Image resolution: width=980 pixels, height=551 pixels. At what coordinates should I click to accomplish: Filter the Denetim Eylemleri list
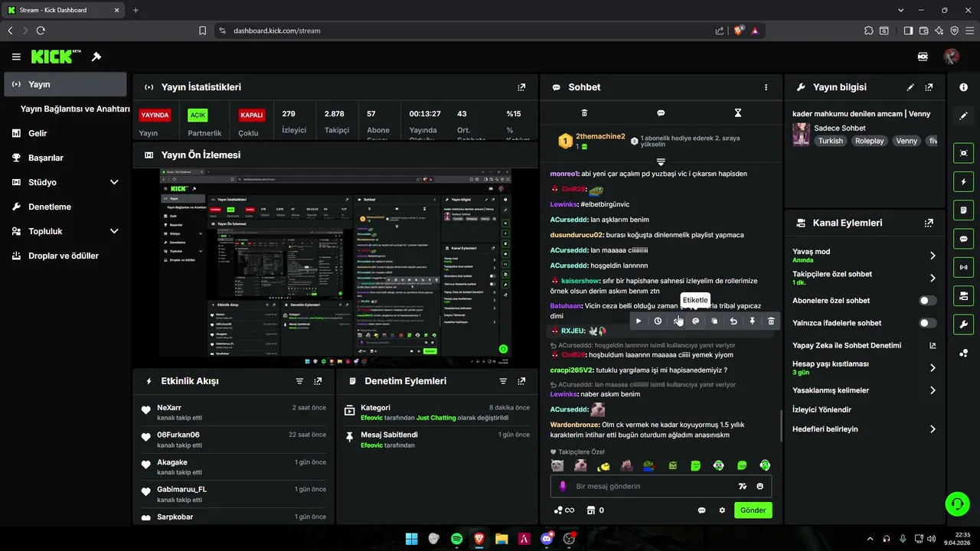coord(503,381)
